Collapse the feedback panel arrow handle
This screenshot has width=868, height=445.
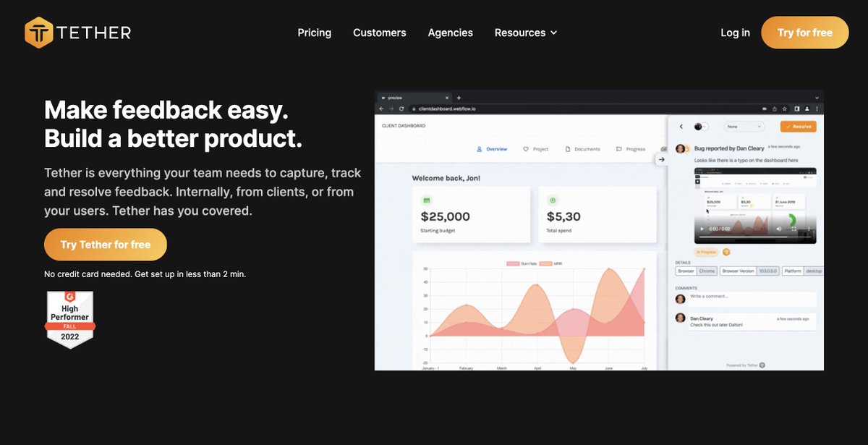click(x=661, y=159)
